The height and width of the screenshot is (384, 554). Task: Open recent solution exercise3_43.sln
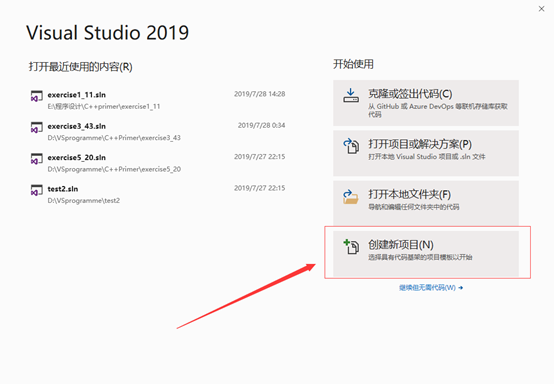click(158, 131)
